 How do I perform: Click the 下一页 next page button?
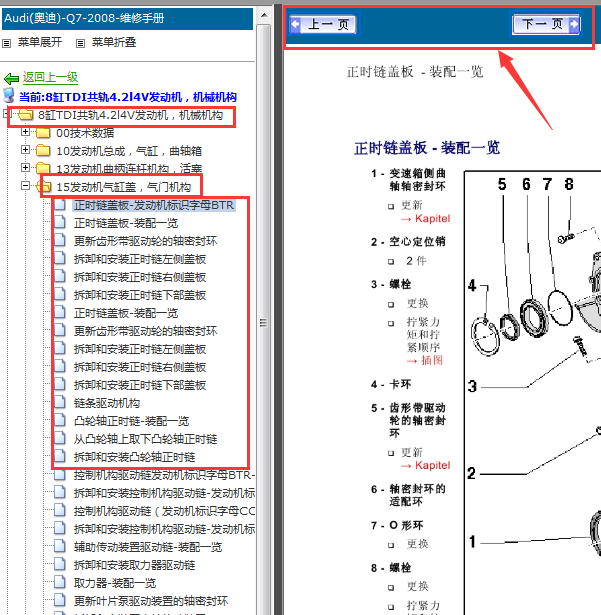pos(546,24)
